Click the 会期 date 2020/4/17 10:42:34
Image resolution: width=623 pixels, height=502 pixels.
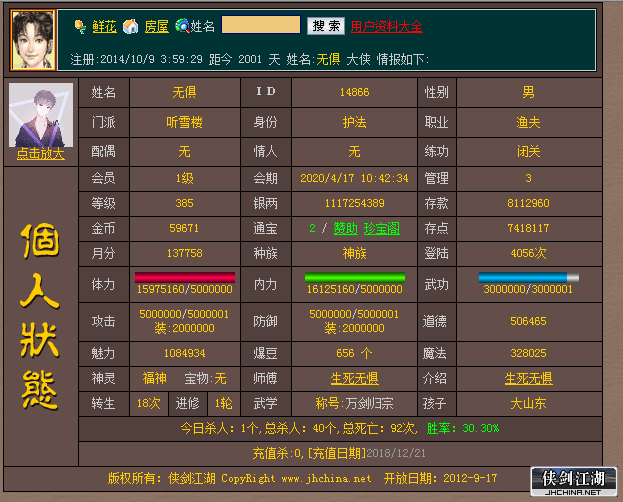[354, 178]
